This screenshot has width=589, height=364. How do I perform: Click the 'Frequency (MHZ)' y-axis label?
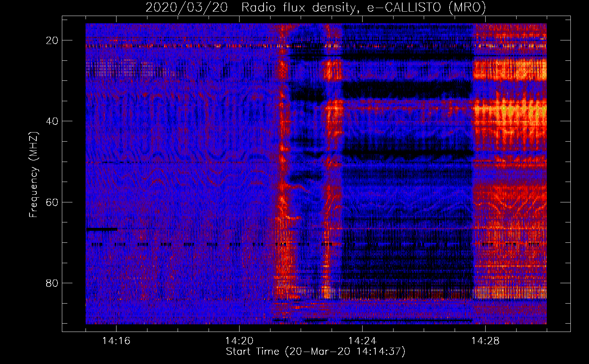tap(33, 175)
